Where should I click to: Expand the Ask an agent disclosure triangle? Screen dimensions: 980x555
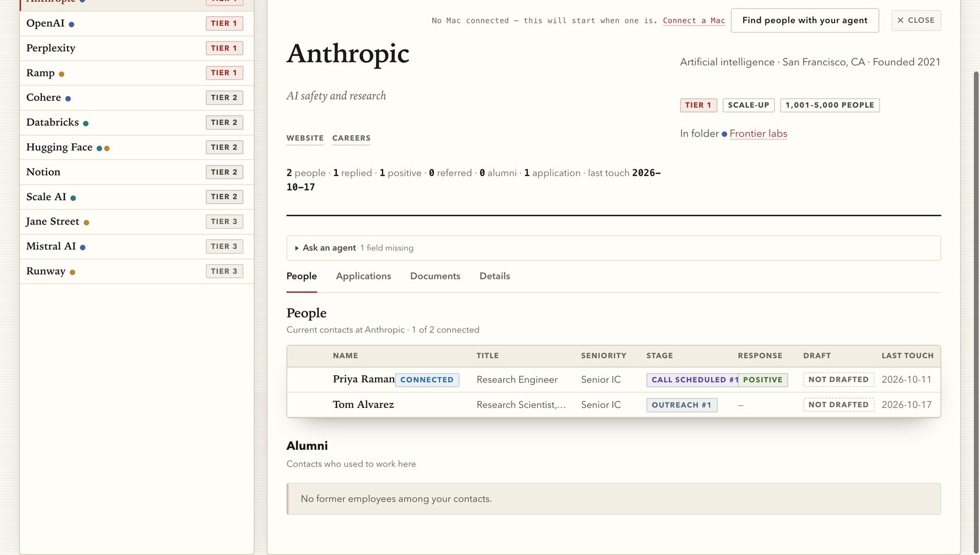(x=297, y=248)
